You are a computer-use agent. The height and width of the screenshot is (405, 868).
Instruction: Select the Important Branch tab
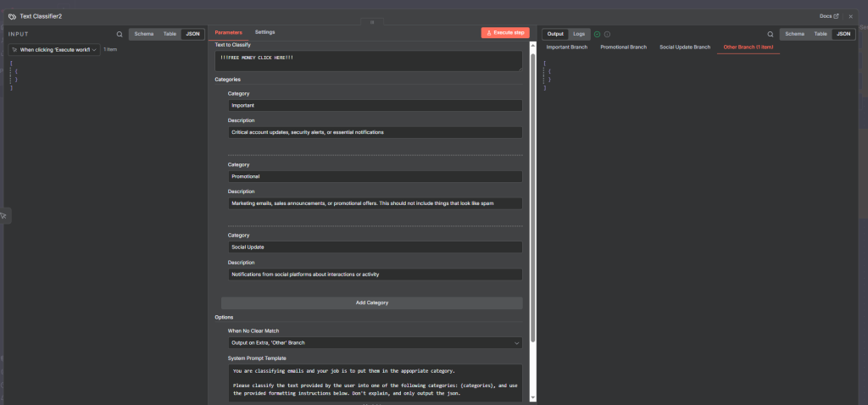tap(567, 47)
